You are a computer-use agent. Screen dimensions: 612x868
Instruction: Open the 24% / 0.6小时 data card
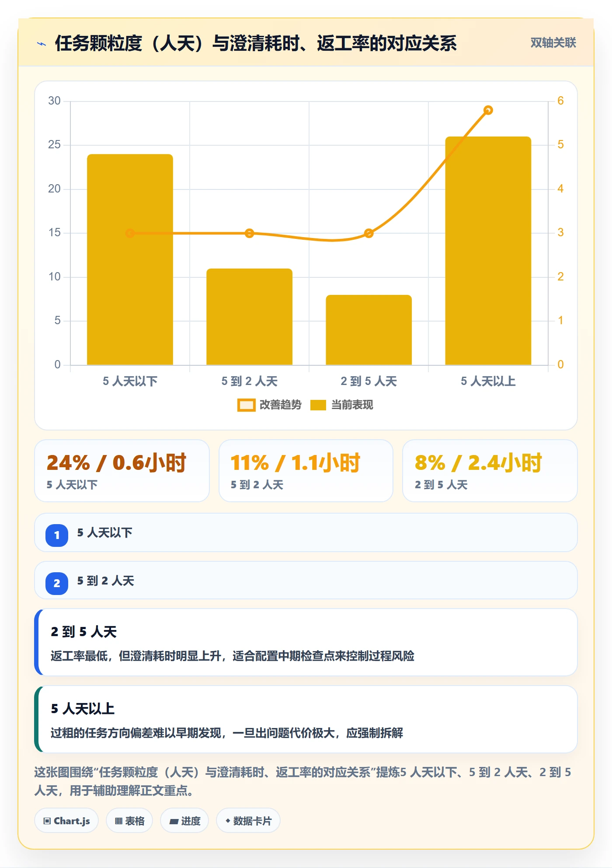click(122, 471)
